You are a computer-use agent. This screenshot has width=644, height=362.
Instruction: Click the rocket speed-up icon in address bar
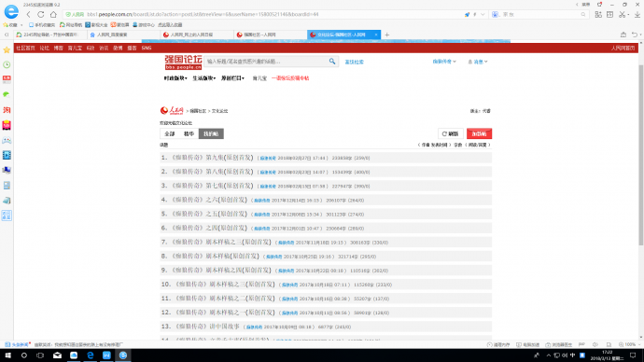[x=467, y=14]
